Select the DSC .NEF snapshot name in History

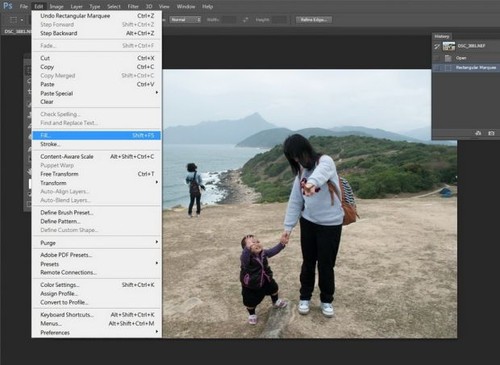[x=471, y=46]
